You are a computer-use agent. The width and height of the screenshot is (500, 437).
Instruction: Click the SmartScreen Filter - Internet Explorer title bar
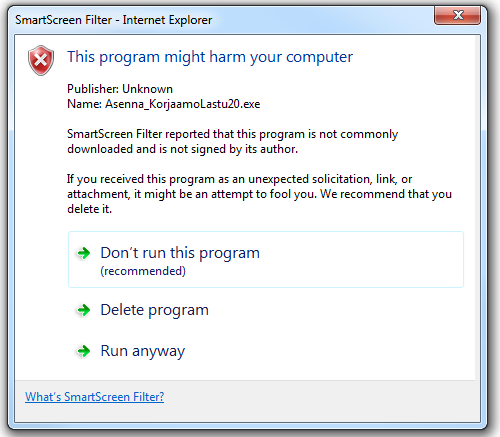tap(114, 20)
